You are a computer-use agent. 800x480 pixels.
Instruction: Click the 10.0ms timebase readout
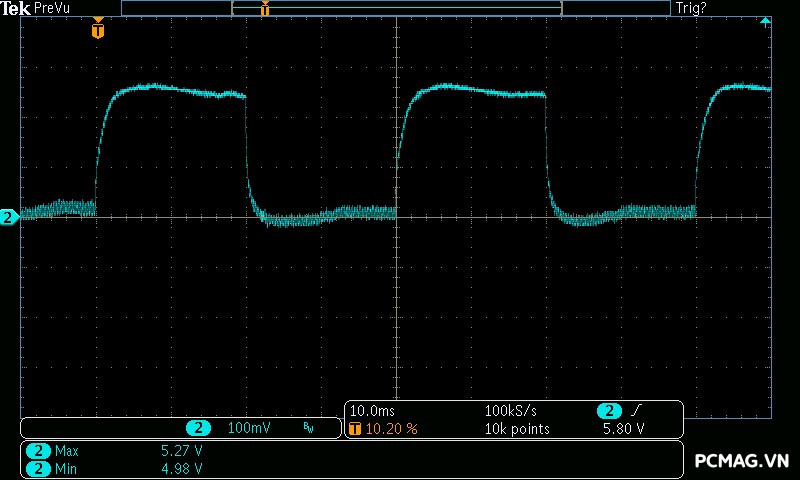[369, 411]
